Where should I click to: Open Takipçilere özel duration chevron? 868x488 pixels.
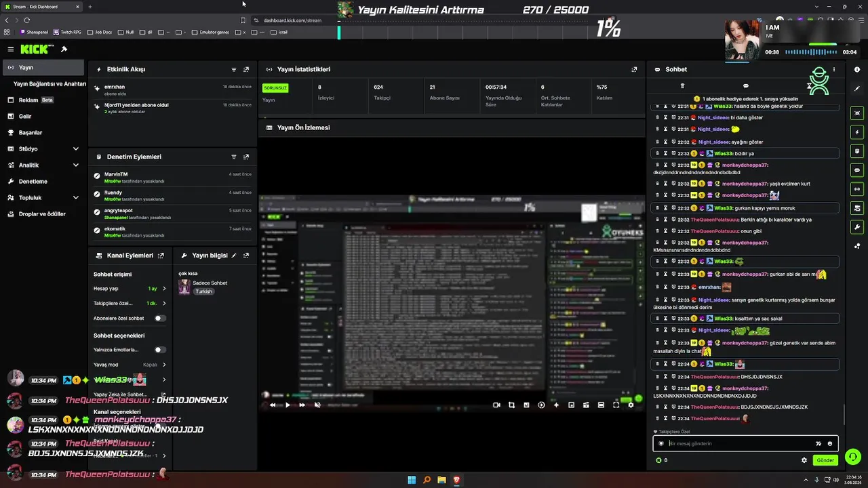pos(164,303)
